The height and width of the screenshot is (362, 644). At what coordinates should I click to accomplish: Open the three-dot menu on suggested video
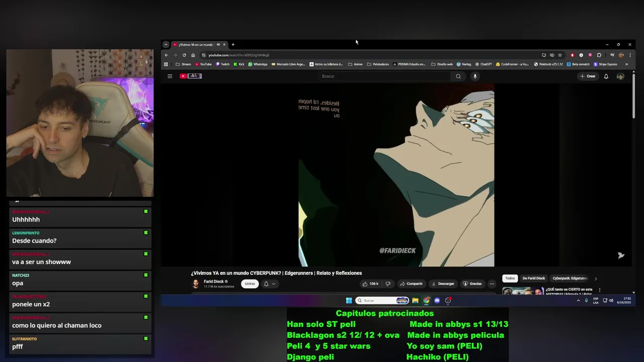[599, 290]
